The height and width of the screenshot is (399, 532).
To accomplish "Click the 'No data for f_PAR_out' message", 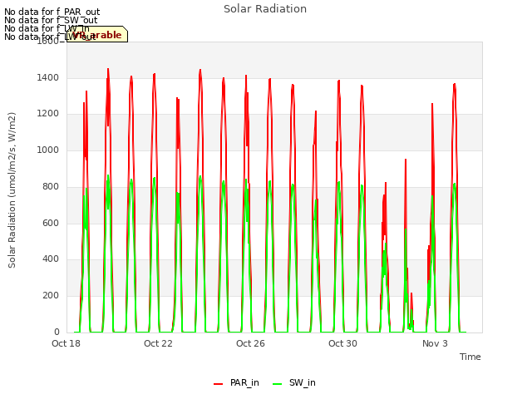I will click(52, 12).
